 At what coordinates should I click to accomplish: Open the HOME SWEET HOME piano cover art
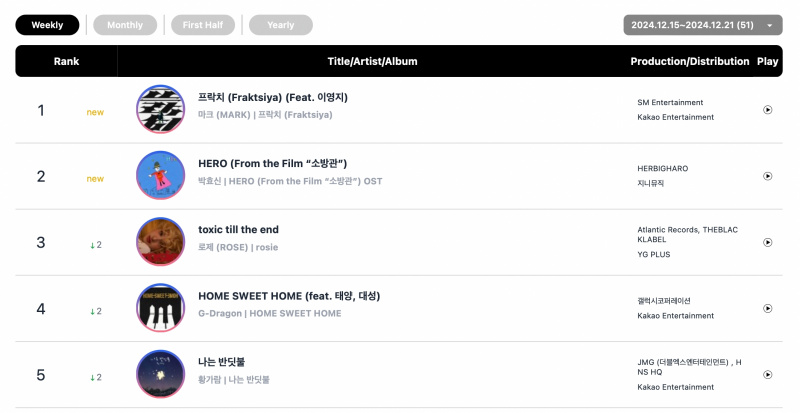[161, 308]
